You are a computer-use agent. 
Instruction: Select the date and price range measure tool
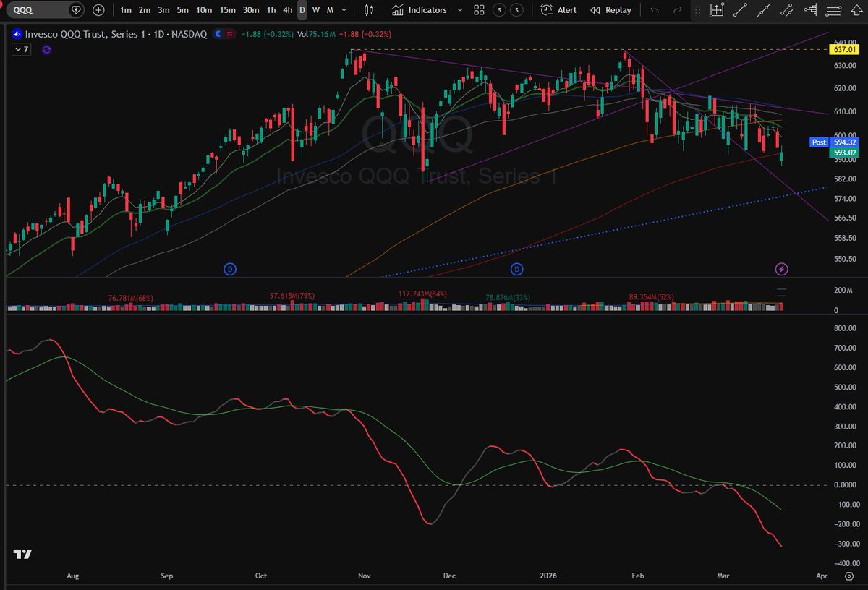click(x=716, y=10)
